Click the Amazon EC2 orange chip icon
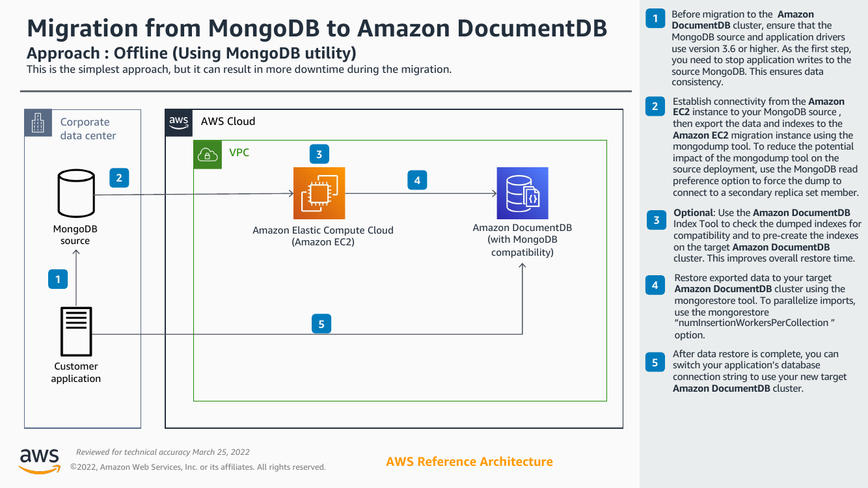Viewport: 868px width, 488px height. [319, 193]
